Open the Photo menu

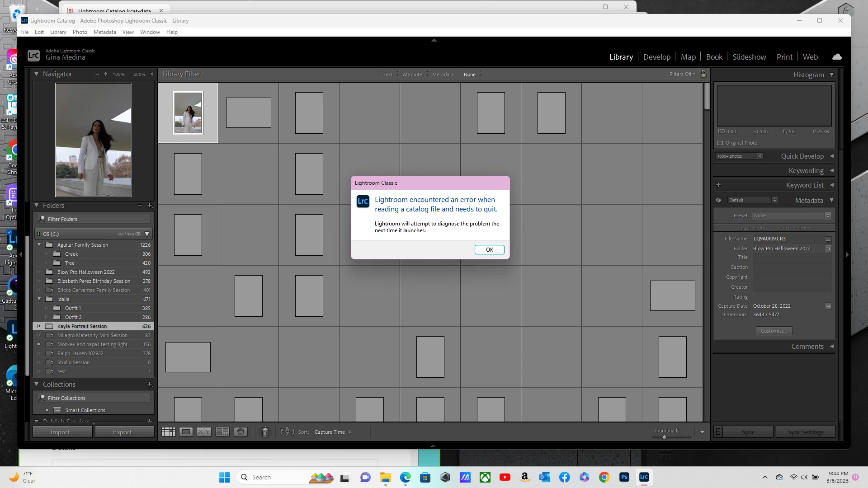(80, 32)
